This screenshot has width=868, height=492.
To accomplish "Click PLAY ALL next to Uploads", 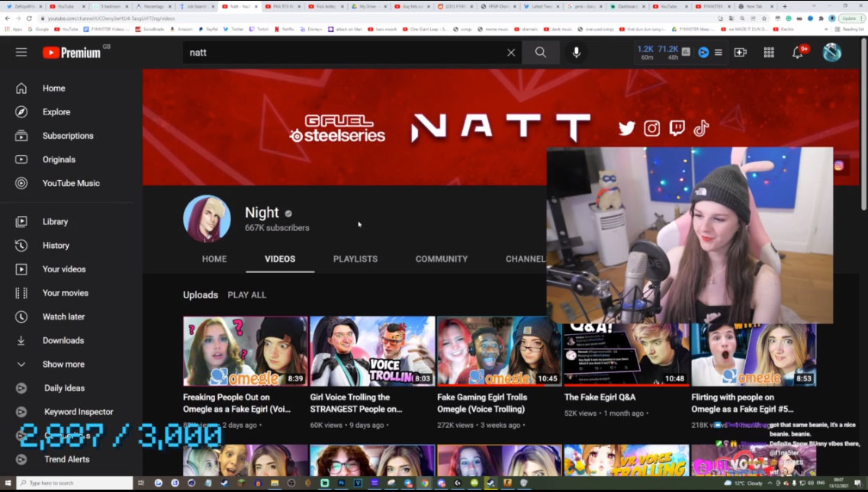I will [247, 295].
